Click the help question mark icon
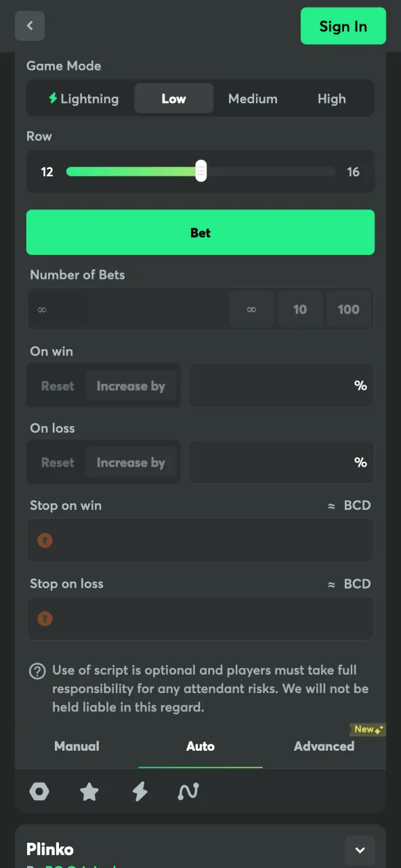Image resolution: width=401 pixels, height=868 pixels. 37,671
